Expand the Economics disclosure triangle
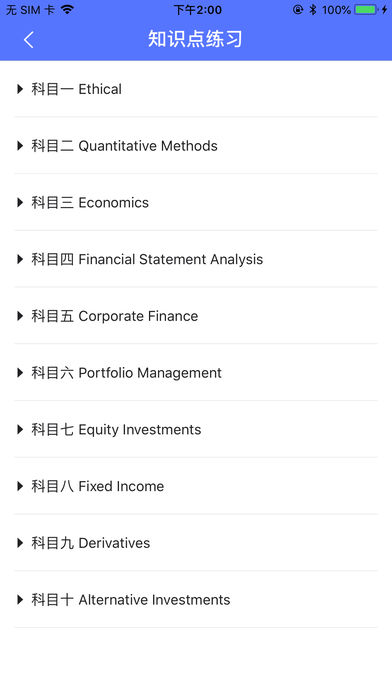Image resolution: width=392 pixels, height=696 pixels. [20, 202]
